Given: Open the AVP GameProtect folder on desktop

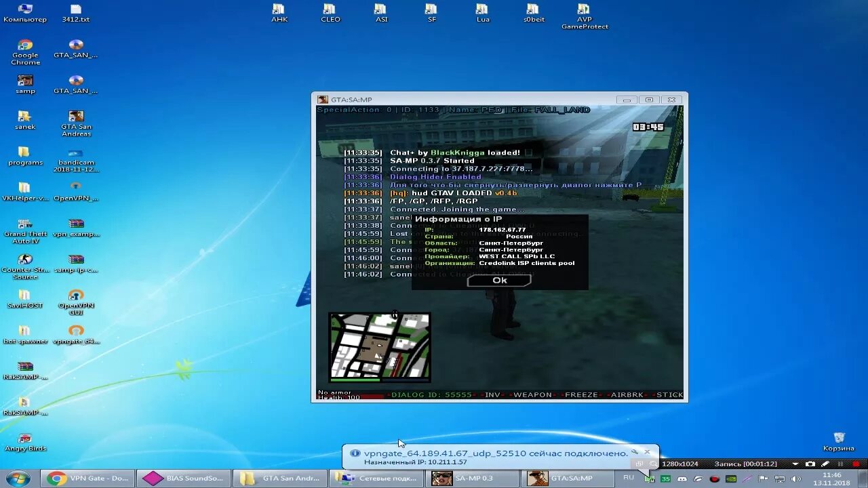Looking at the screenshot, I should click(x=585, y=16).
